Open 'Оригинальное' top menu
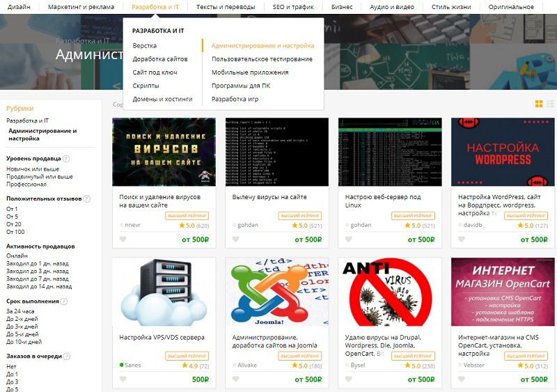Image resolution: width=557 pixels, height=392 pixels. click(511, 7)
